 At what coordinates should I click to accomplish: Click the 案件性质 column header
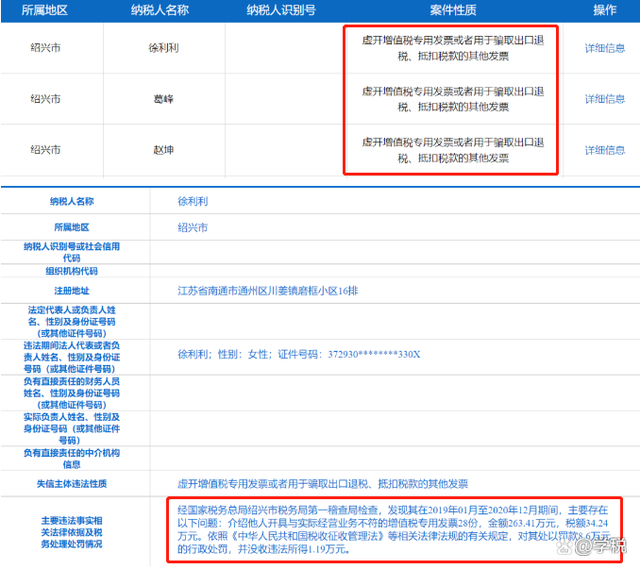[x=453, y=10]
